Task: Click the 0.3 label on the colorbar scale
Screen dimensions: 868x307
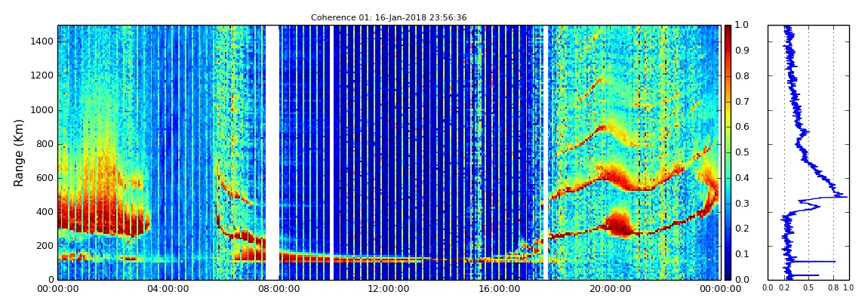Action: [741, 203]
